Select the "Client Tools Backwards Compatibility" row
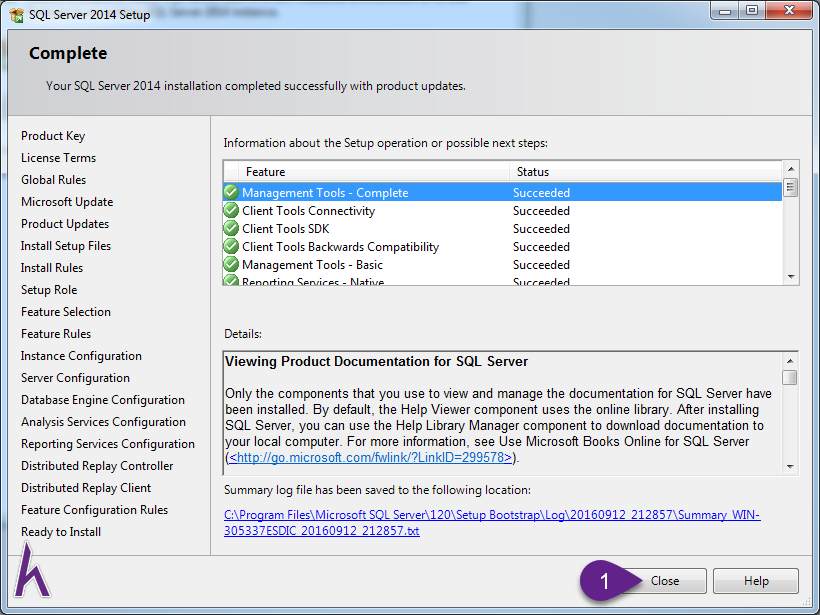The width and height of the screenshot is (820, 615). [503, 246]
